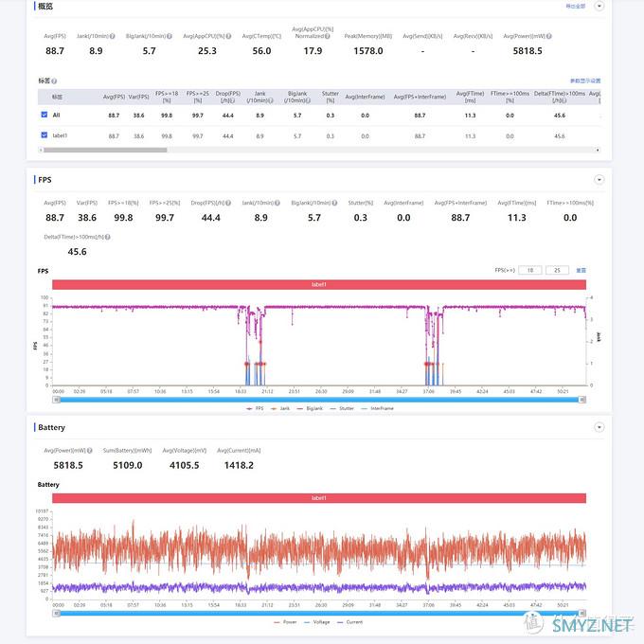Click the 56.0 Avg(CTemp) value

261,51
